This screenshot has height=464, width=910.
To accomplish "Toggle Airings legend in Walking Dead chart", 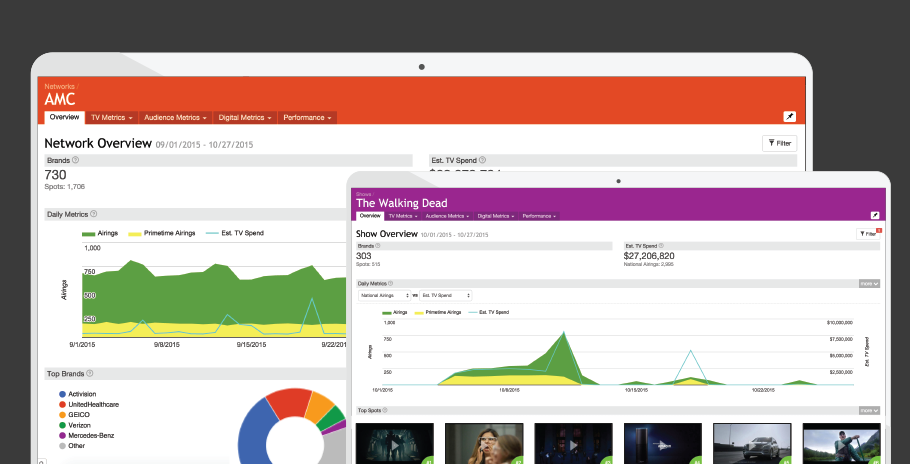I will (395, 312).
